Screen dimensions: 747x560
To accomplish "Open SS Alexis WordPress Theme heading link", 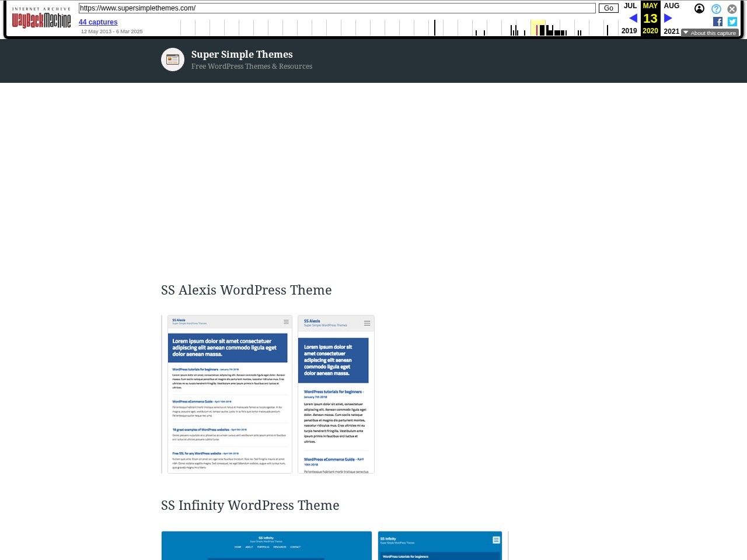I will point(246,290).
